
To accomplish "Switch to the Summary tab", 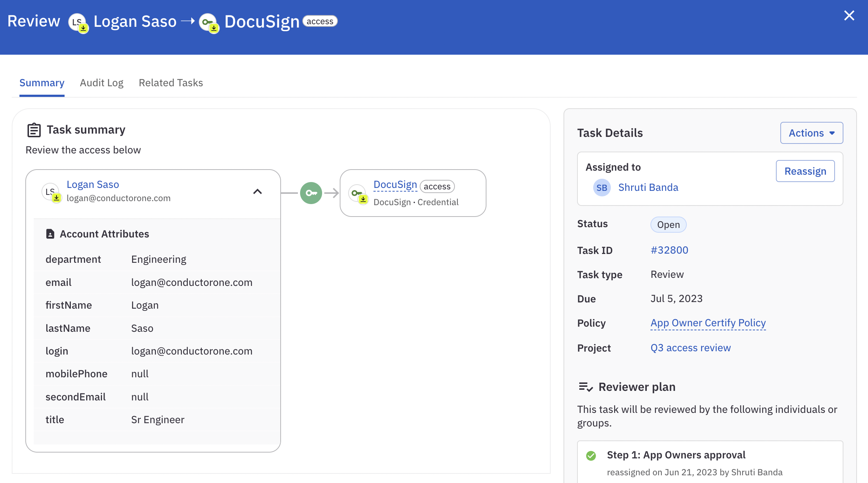I will click(x=42, y=83).
